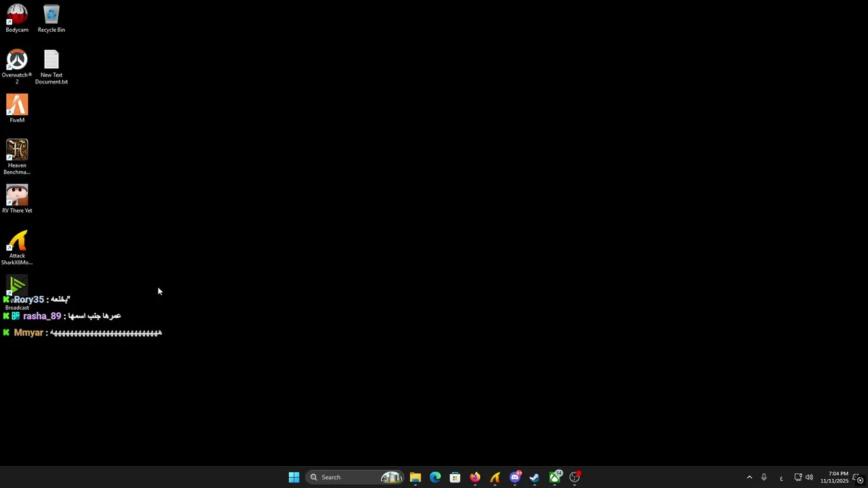The height and width of the screenshot is (488, 868).
Task: Expand the hidden system tray icons
Action: tap(749, 477)
